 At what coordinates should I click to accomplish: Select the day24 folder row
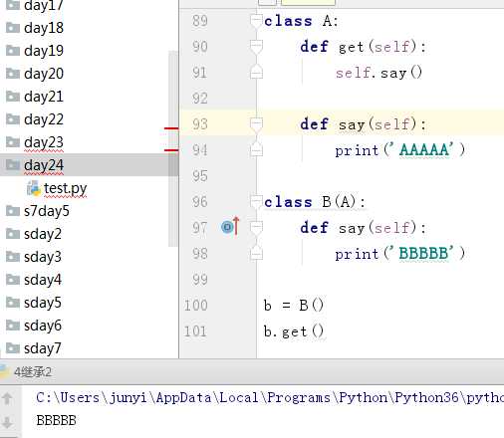tap(89, 165)
